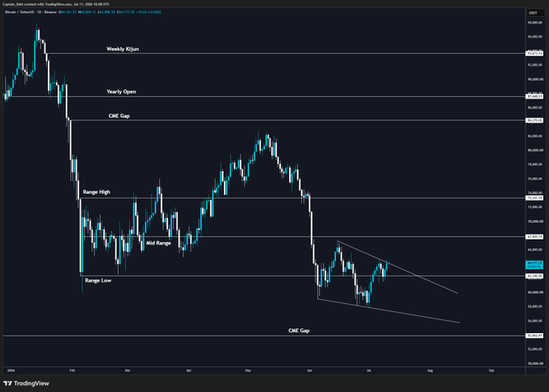The height and width of the screenshot is (392, 549).
Task: Click the Bitcoin / TetherUS symbol title
Action: point(18,12)
